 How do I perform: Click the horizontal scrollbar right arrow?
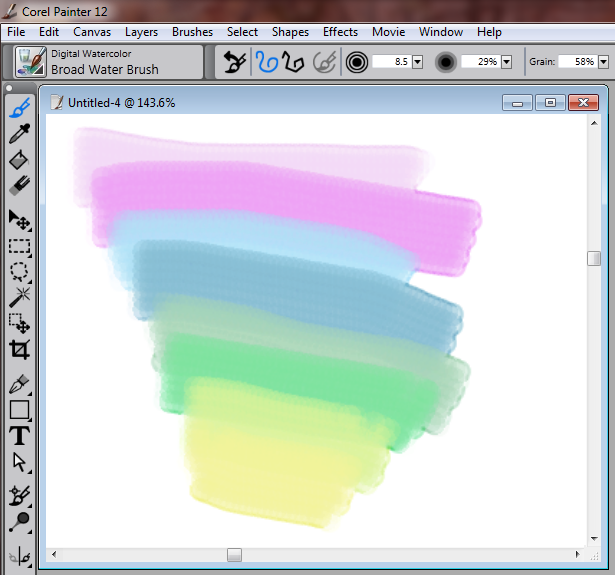[577, 555]
